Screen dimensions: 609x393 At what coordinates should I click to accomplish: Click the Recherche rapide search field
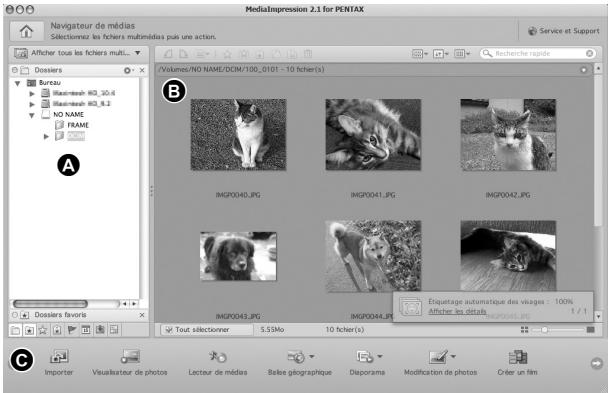[x=538, y=54]
